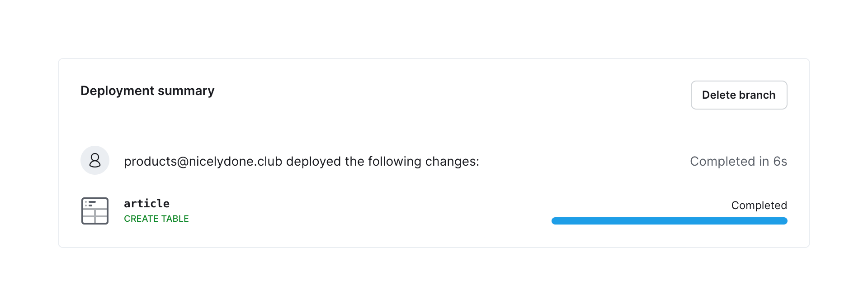Click the Deployment summary heading
This screenshot has height=306, width=868.
pos(147,91)
